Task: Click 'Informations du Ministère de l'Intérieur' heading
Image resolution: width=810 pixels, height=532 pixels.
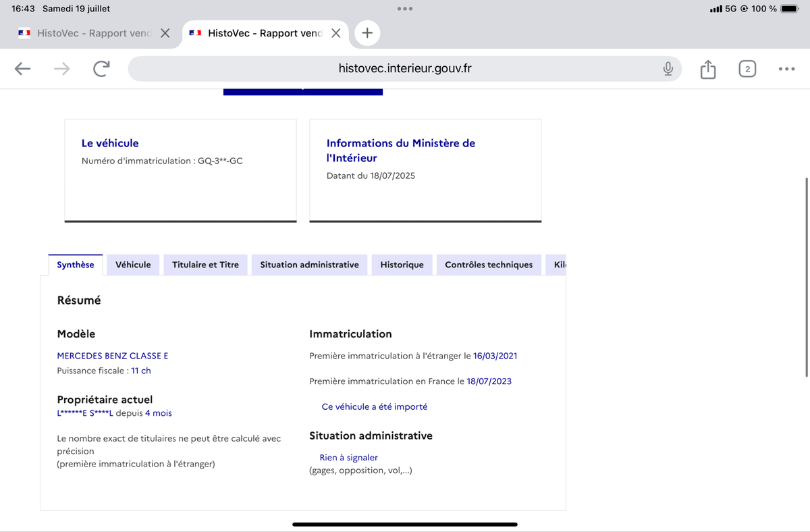Action: (x=401, y=151)
